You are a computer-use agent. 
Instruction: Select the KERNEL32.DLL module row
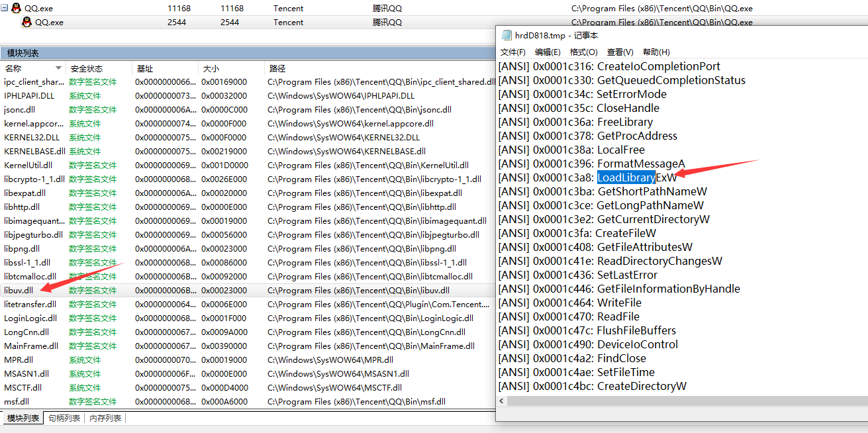click(x=248, y=138)
